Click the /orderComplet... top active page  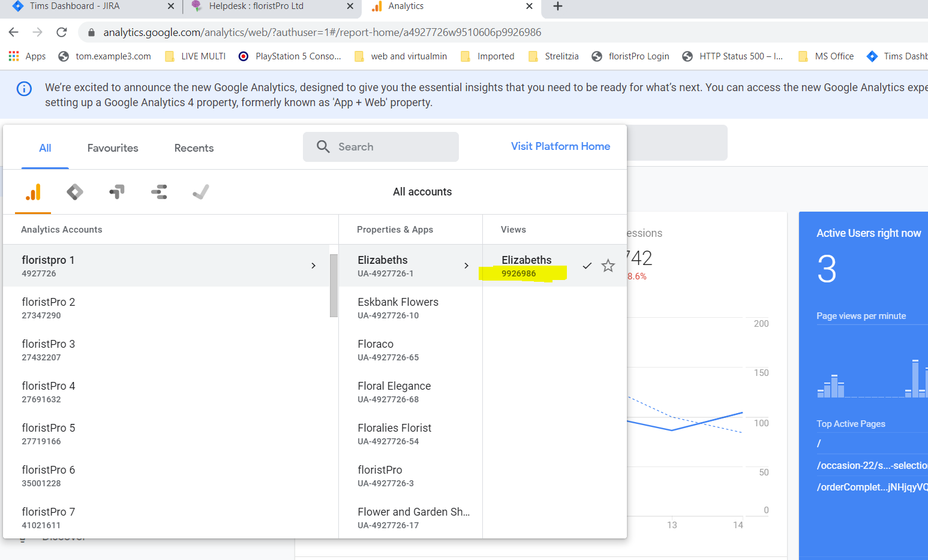(x=872, y=487)
